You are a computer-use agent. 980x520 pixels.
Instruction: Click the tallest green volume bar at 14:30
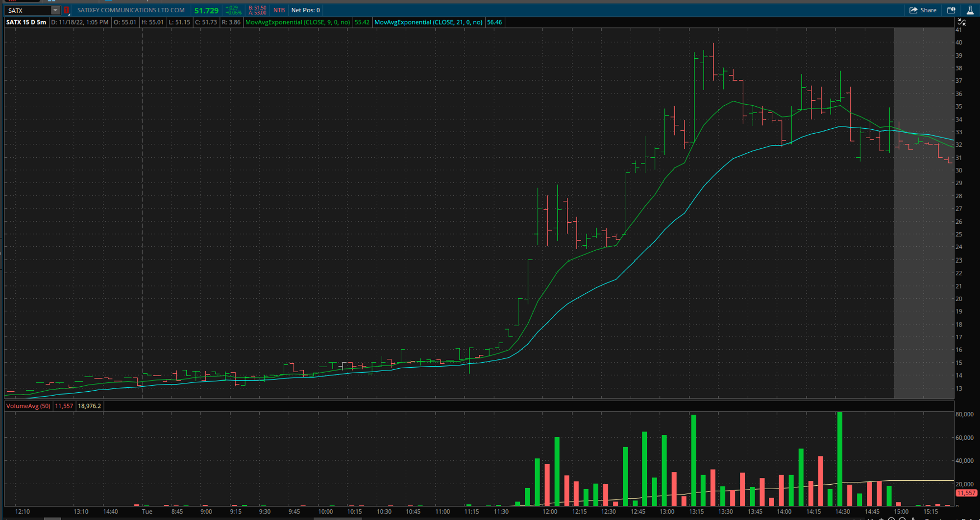[x=840, y=459]
